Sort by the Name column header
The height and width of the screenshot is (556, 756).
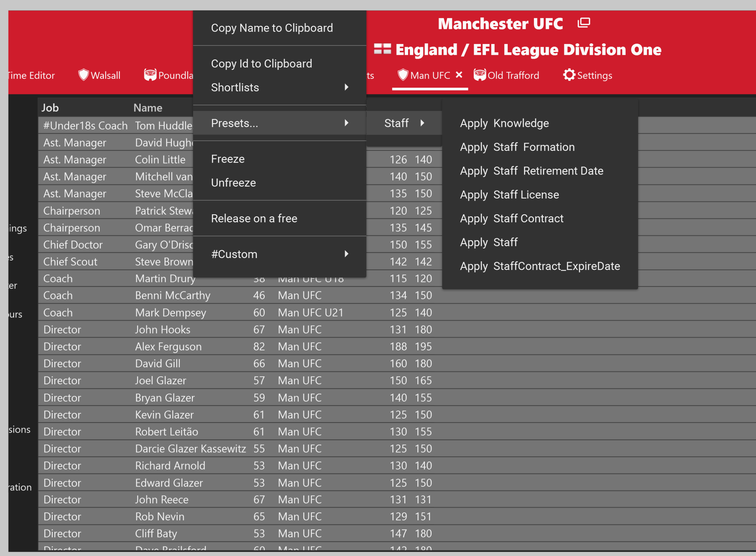pos(148,108)
